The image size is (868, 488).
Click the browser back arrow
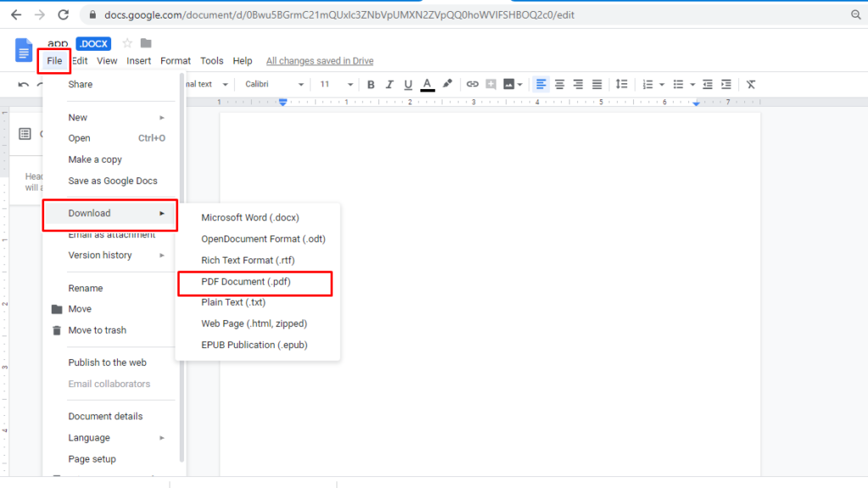click(16, 15)
